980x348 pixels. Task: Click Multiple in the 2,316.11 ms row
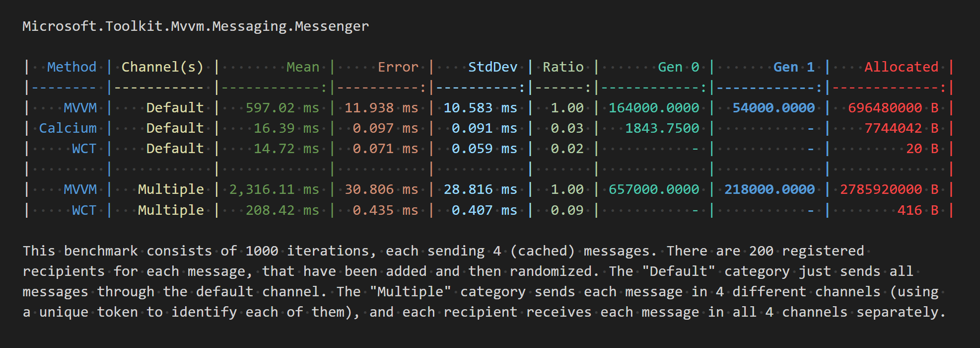click(171, 189)
